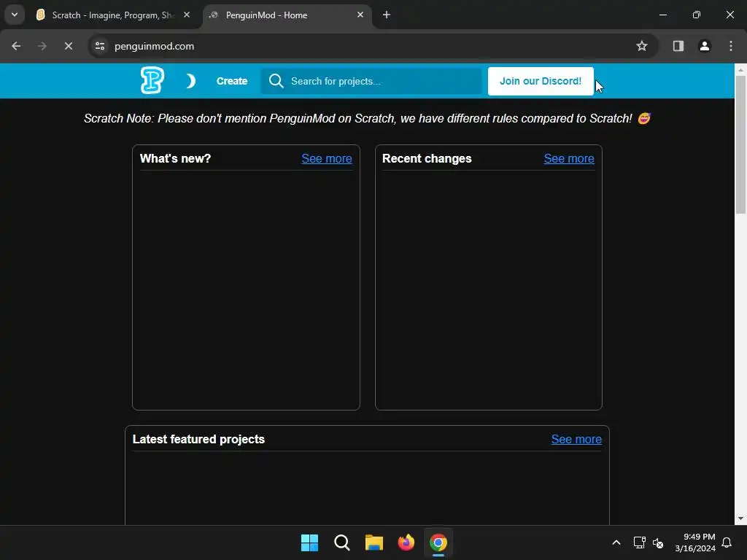Click the forward navigation arrow
The width and height of the screenshot is (747, 560).
(42, 46)
